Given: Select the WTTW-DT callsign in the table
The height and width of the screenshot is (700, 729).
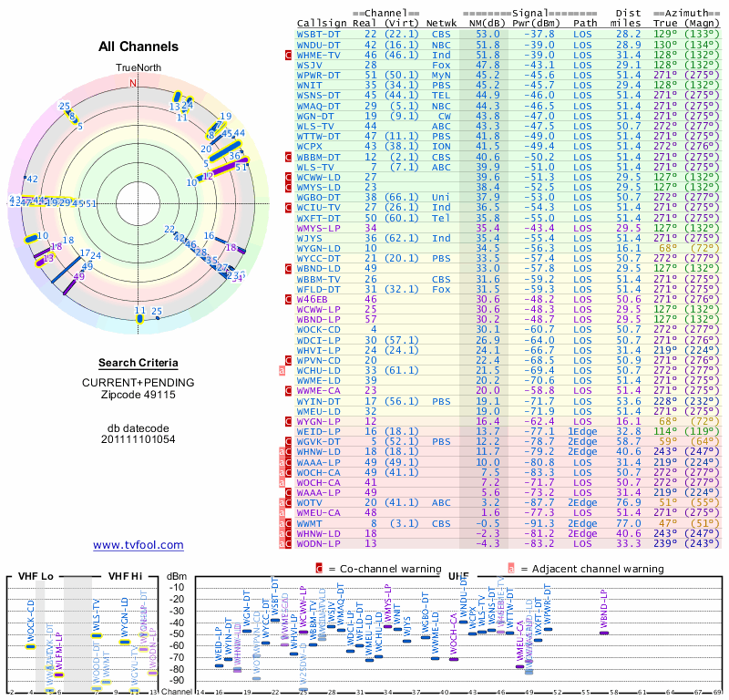Looking at the screenshot, I should click(x=318, y=137).
